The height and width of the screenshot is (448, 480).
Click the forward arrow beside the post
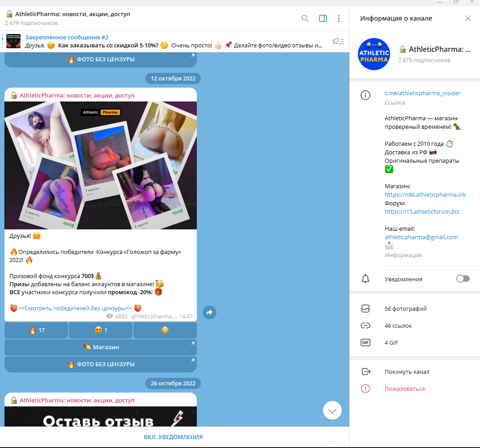point(209,312)
